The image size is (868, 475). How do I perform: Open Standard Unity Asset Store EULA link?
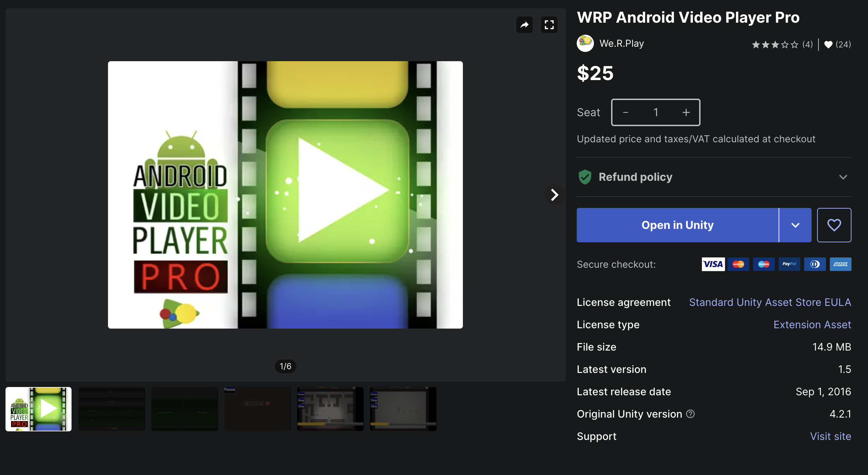[770, 302]
